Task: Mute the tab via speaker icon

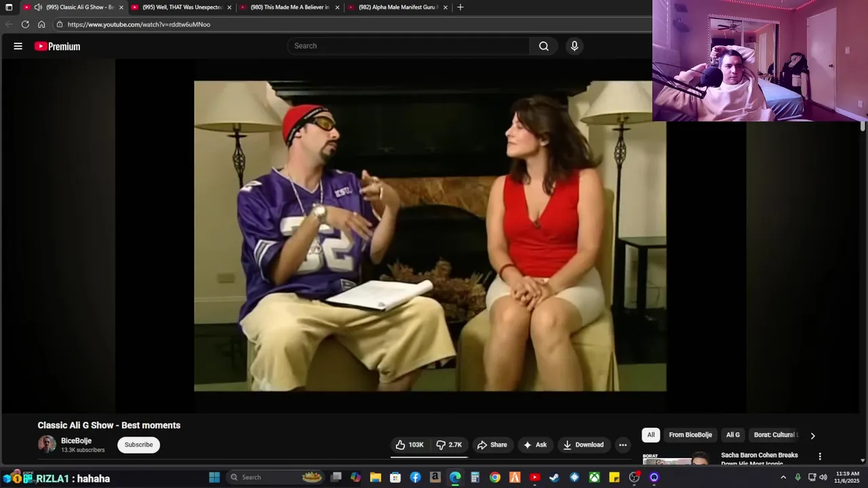Action: coord(38,7)
